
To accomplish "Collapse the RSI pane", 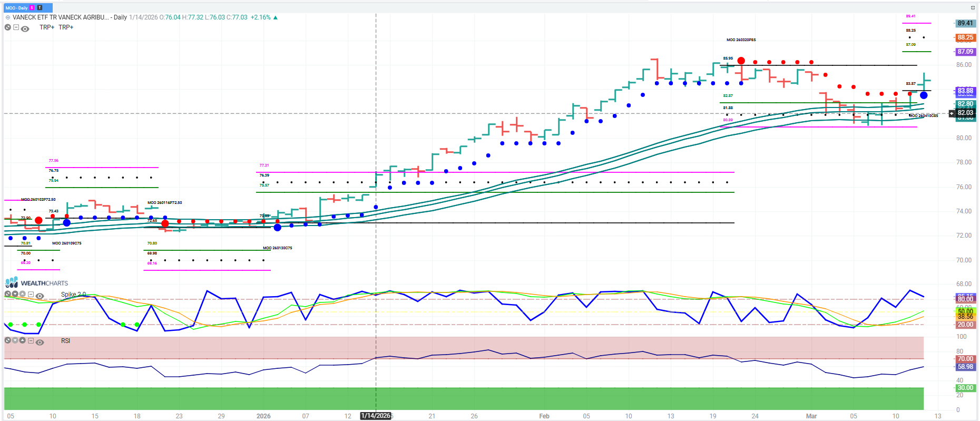I will [x=31, y=341].
